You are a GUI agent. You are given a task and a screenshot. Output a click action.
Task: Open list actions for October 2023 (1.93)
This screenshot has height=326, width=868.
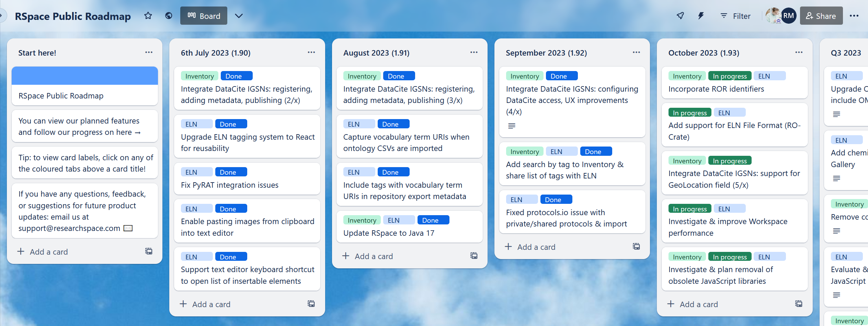799,53
